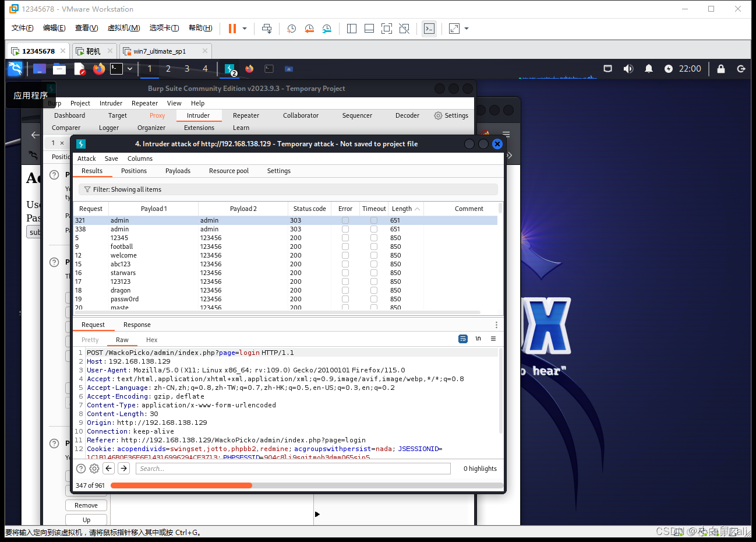
Task: Open the message editor hamburger menu
Action: tap(493, 339)
